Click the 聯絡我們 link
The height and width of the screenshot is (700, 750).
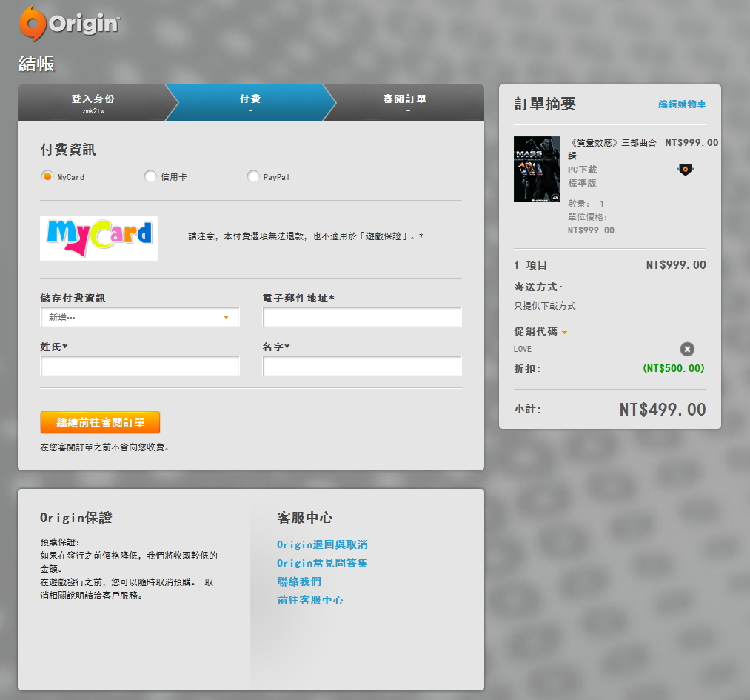click(299, 581)
